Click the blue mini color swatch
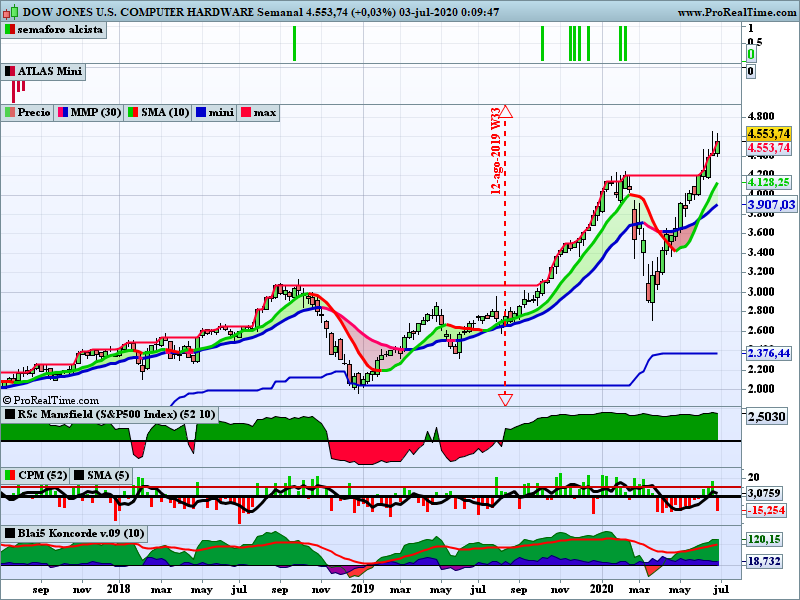This screenshot has width=800, height=600. tap(201, 113)
